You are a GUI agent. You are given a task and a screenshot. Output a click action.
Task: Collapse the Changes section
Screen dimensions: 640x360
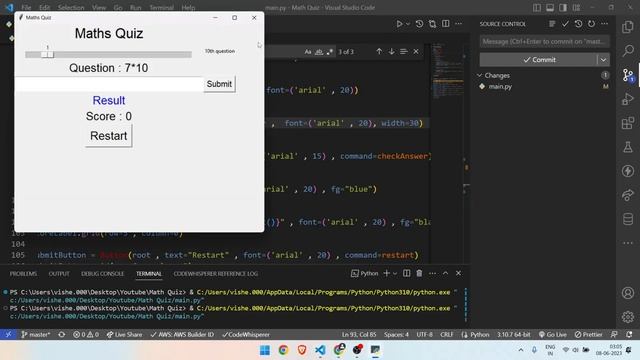pos(480,76)
